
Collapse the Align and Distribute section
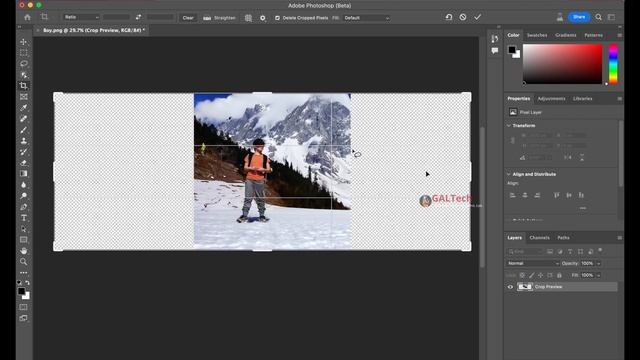[x=509, y=174]
